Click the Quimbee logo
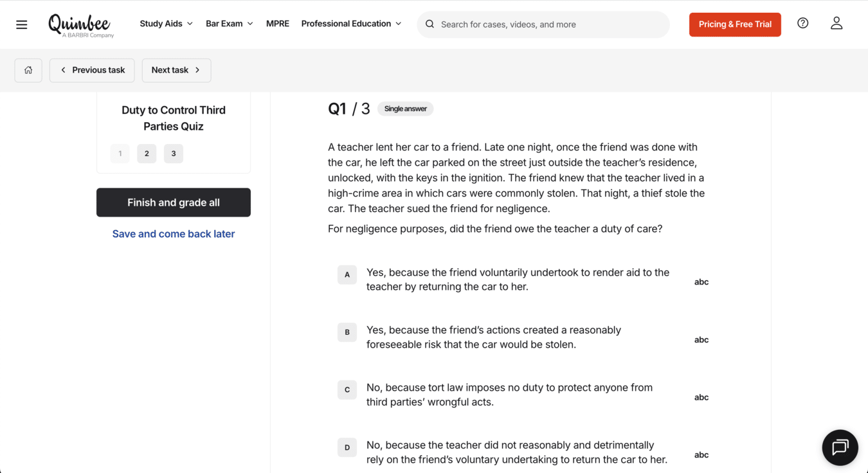 click(x=79, y=24)
